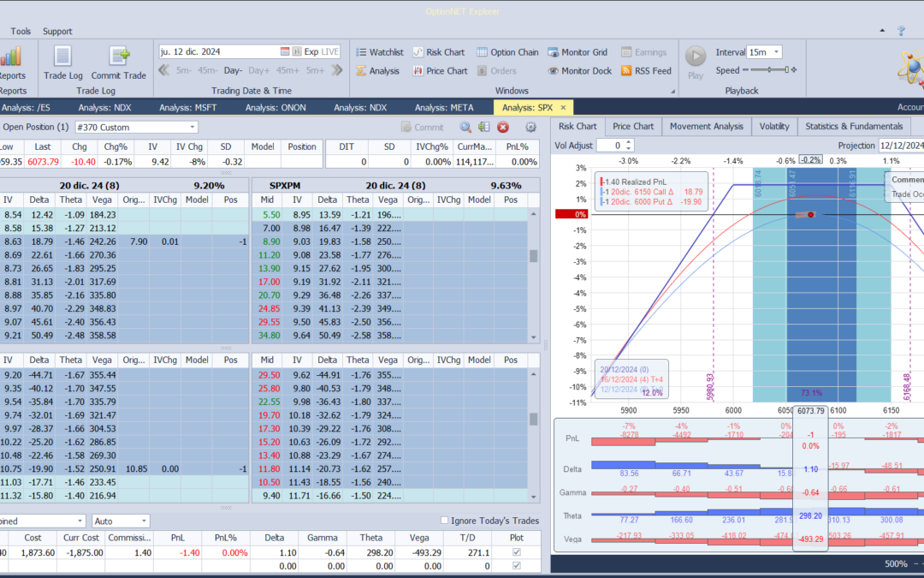Open position settings gear icon

point(530,127)
